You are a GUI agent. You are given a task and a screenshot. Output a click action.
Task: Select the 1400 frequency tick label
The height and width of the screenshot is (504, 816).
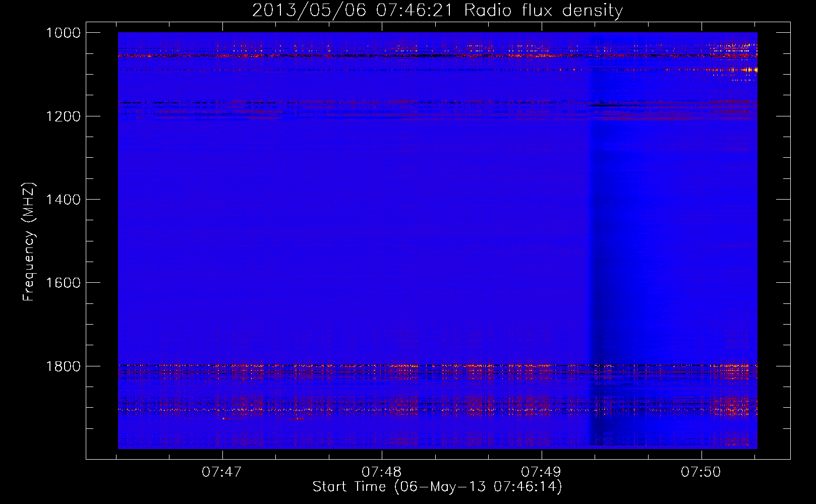click(x=63, y=200)
